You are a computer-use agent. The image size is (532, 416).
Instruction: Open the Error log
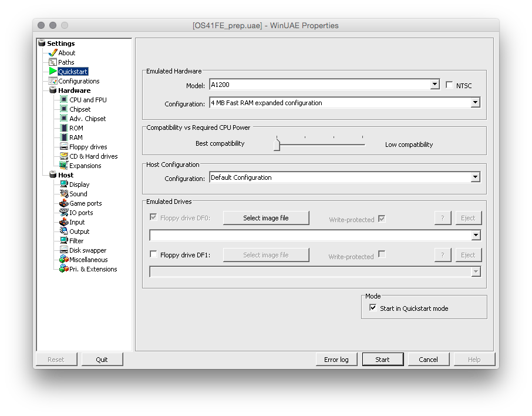(x=336, y=359)
